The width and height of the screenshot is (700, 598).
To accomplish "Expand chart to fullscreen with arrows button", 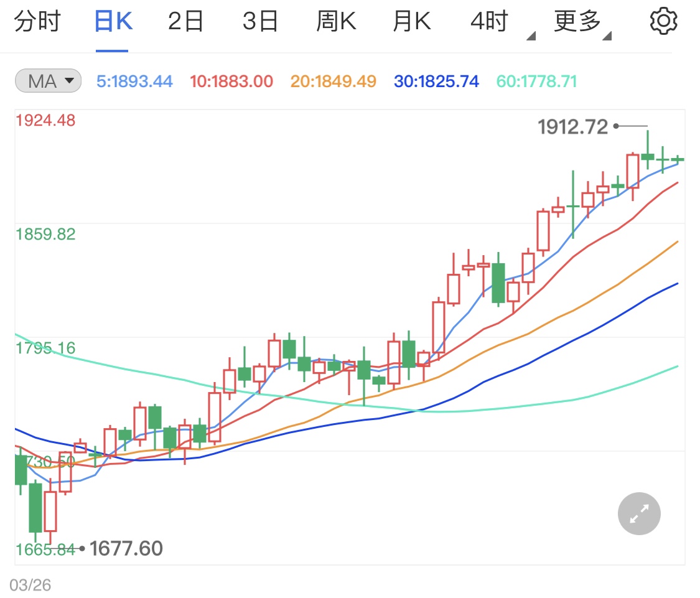I will [x=639, y=513].
